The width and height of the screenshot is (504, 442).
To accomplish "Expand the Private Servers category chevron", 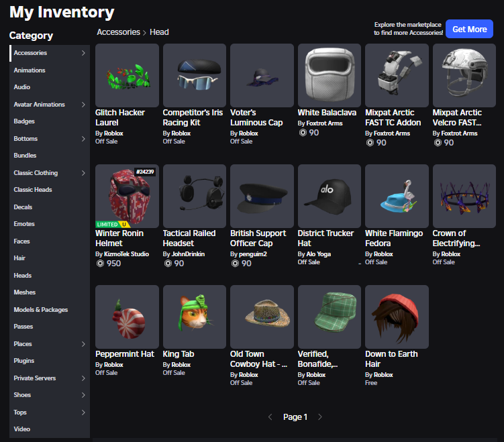I will coord(83,378).
